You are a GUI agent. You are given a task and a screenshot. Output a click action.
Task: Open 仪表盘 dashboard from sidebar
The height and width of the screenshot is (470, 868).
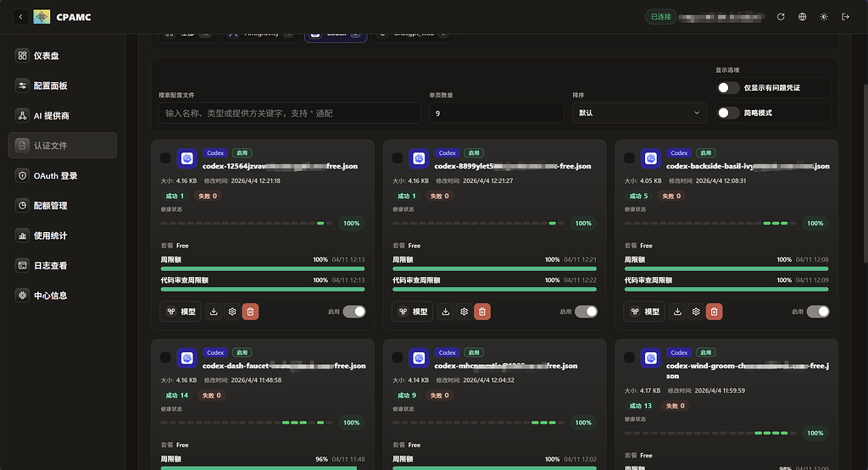[63, 55]
